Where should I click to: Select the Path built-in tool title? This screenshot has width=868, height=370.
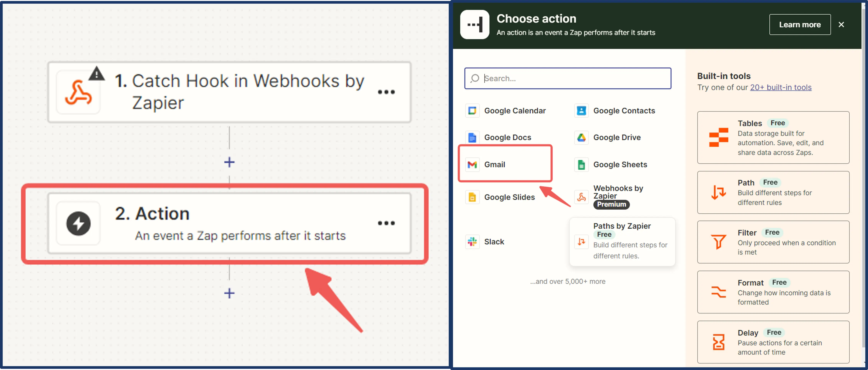(x=746, y=183)
